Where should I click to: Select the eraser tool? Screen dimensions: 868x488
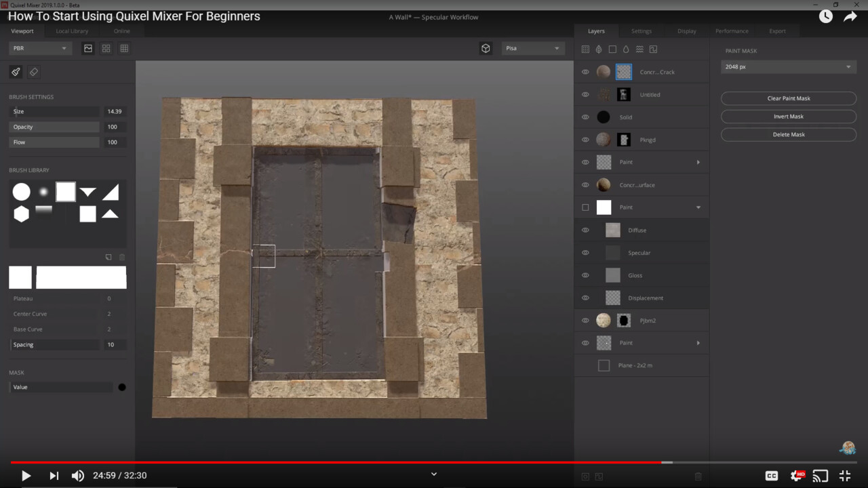point(33,72)
